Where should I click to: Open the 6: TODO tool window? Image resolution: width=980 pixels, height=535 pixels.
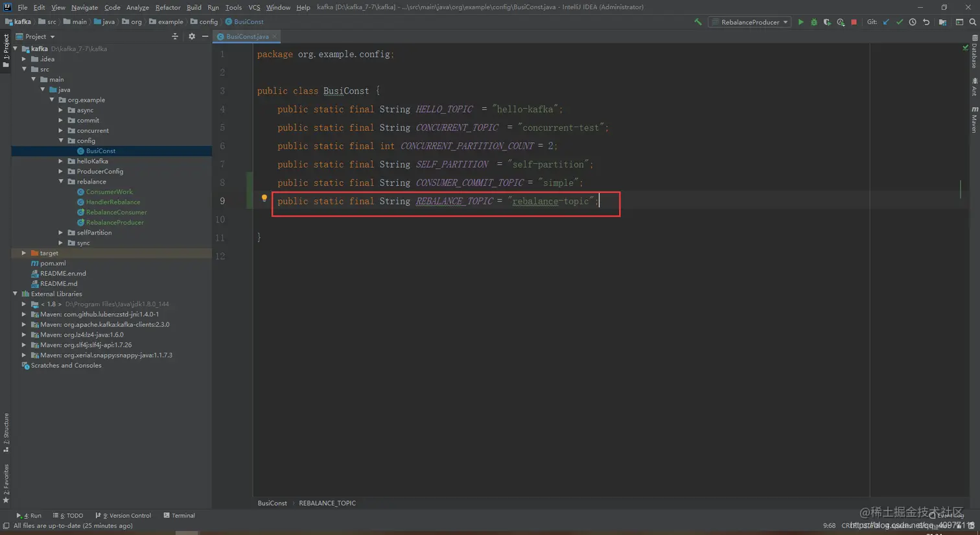tap(68, 516)
